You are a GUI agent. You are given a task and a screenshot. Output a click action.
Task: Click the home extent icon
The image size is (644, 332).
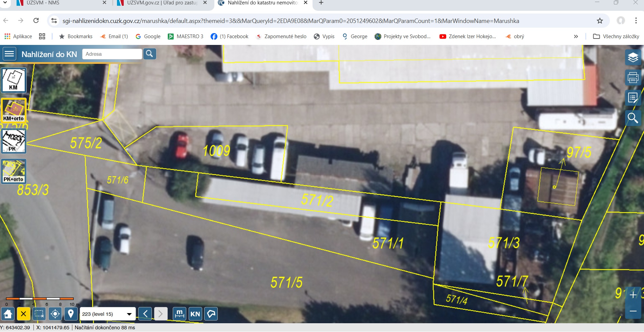pyautogui.click(x=8, y=314)
